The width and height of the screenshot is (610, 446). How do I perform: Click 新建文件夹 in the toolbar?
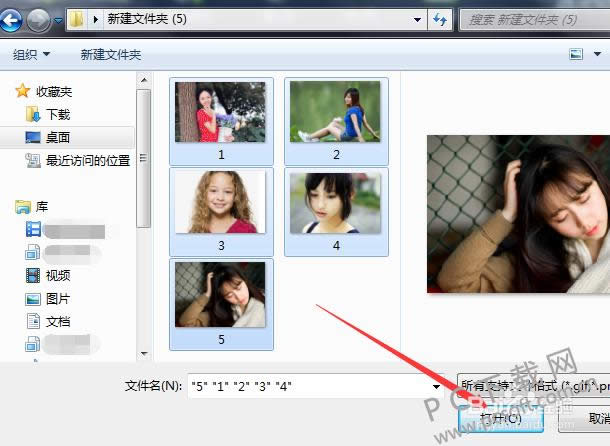coord(111,54)
